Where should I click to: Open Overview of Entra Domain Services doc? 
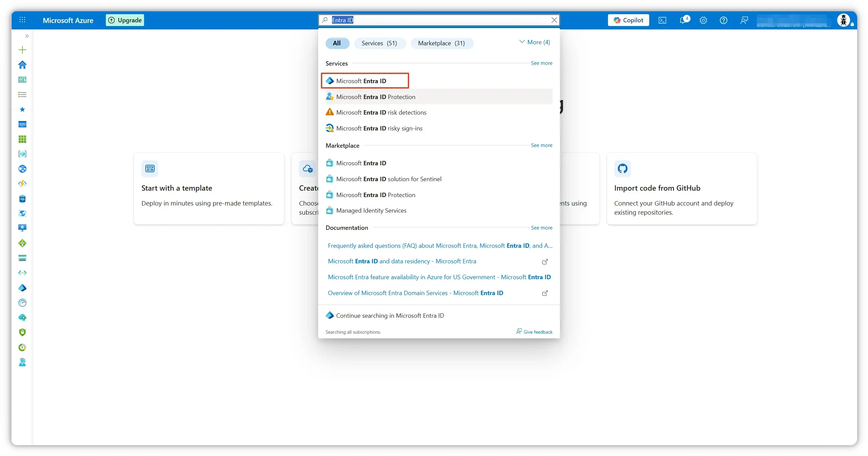click(x=415, y=293)
